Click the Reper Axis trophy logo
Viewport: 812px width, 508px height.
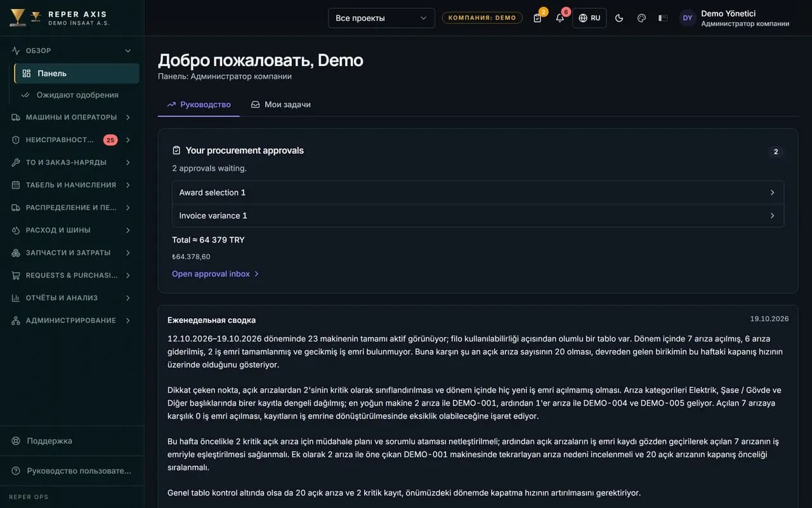18,18
